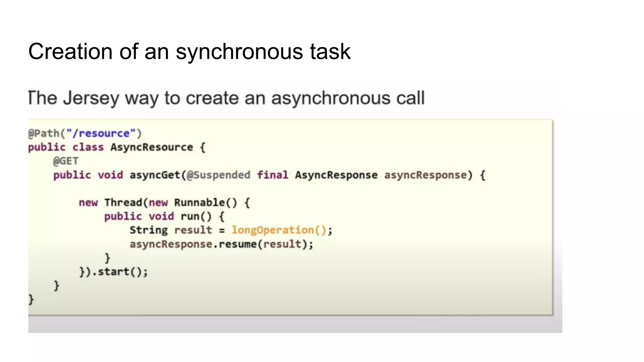The height and width of the screenshot is (362, 644).
Task: Click the }).start(); line
Action: tap(113, 272)
